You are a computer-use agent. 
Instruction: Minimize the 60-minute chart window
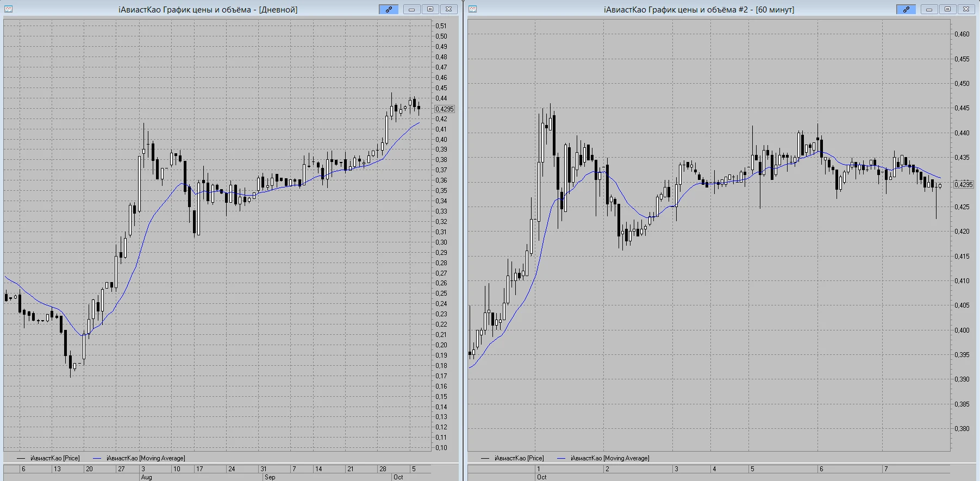[929, 9]
